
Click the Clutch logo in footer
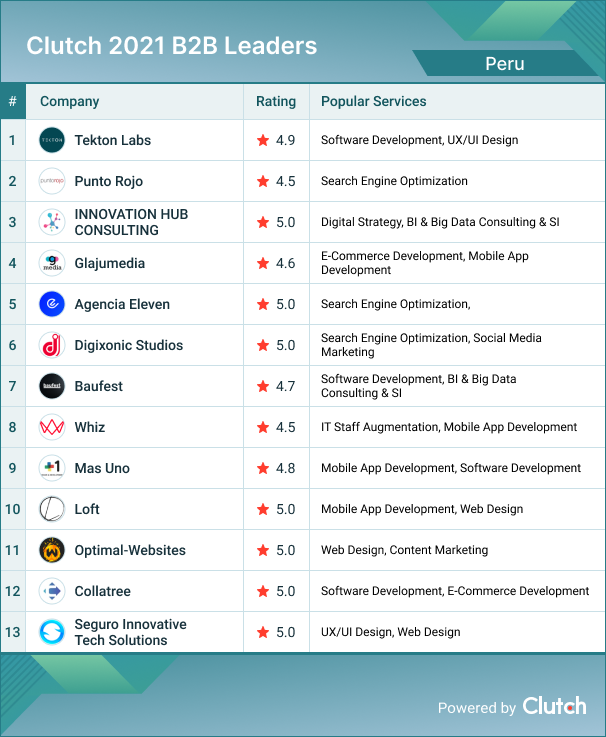pos(554,706)
